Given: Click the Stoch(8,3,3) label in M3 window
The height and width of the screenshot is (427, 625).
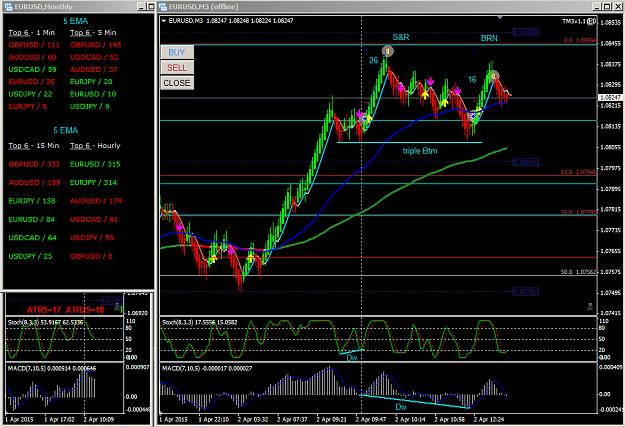Looking at the screenshot, I should [200, 322].
